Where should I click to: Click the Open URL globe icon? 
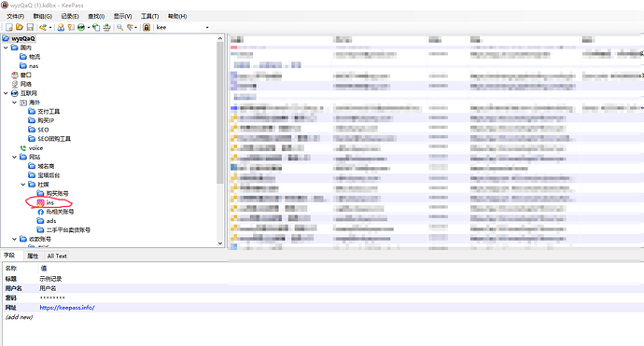pos(81,27)
